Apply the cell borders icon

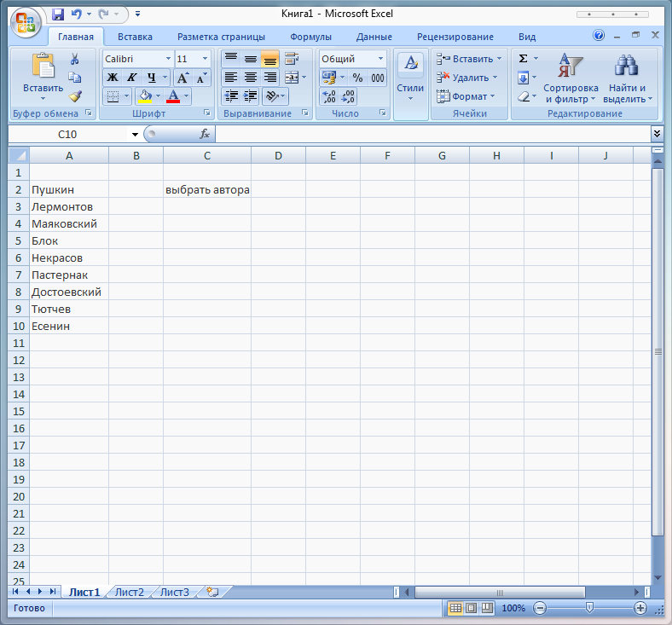click(x=113, y=96)
